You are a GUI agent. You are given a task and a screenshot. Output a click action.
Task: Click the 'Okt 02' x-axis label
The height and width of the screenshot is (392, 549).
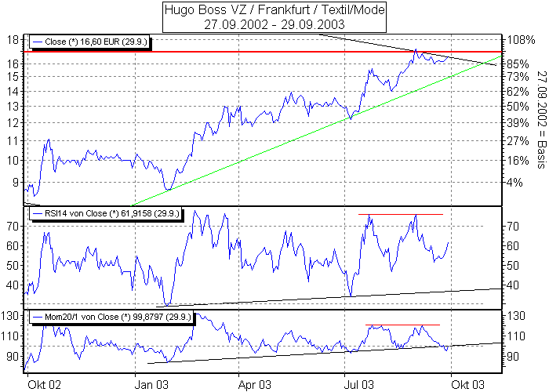pyautogui.click(x=44, y=385)
